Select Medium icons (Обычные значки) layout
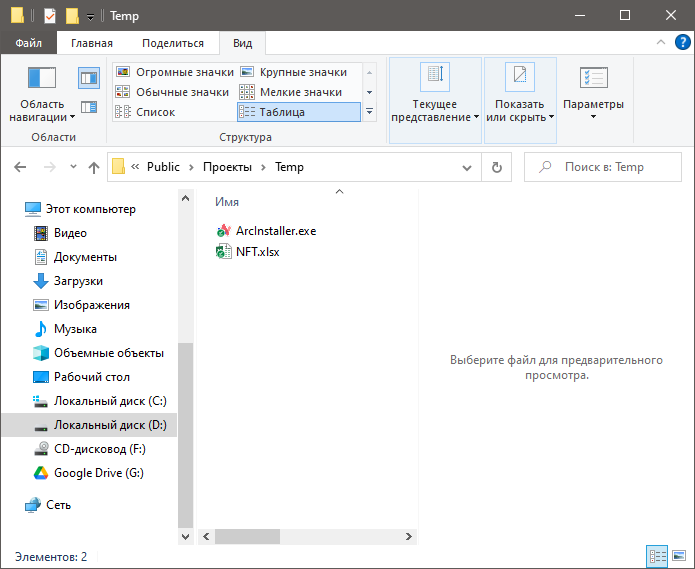The width and height of the screenshot is (695, 569). pos(172,92)
